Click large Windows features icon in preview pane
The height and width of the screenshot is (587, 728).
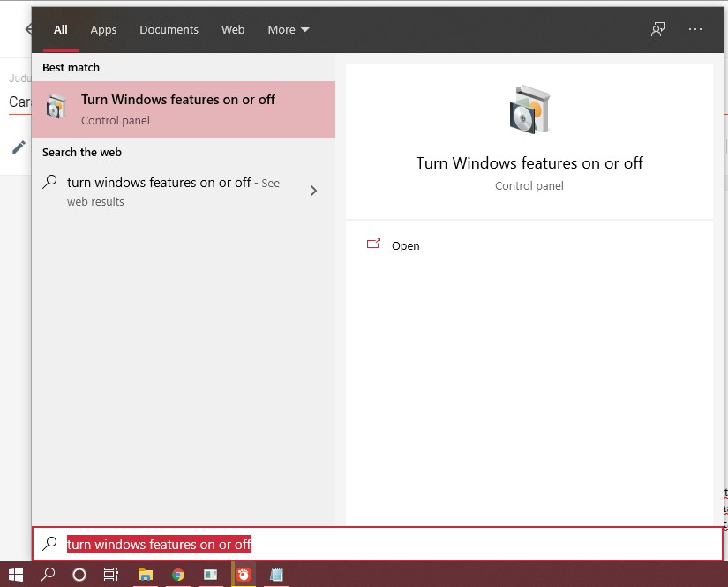(529, 109)
